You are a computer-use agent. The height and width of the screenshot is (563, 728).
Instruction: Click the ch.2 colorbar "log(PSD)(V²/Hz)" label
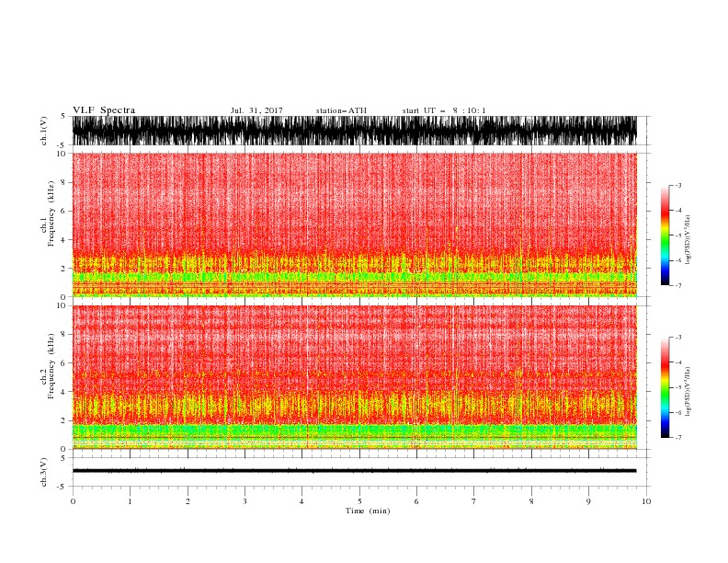point(688,392)
